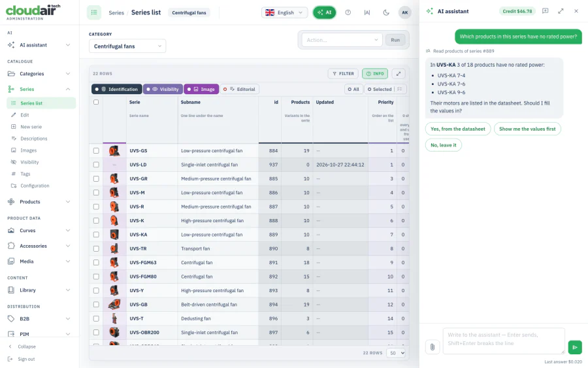Expand the table to fullscreen

coord(399,73)
